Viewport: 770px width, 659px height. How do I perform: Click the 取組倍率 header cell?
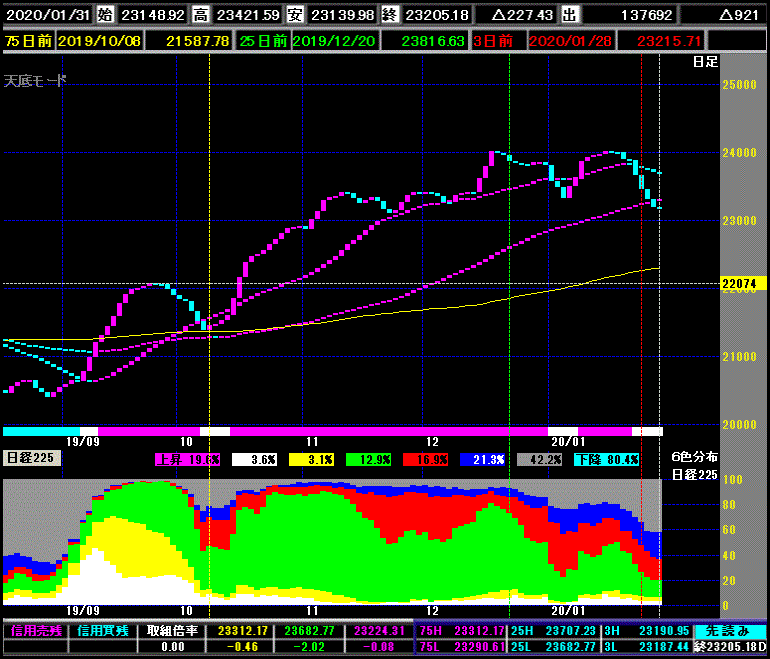tap(174, 631)
